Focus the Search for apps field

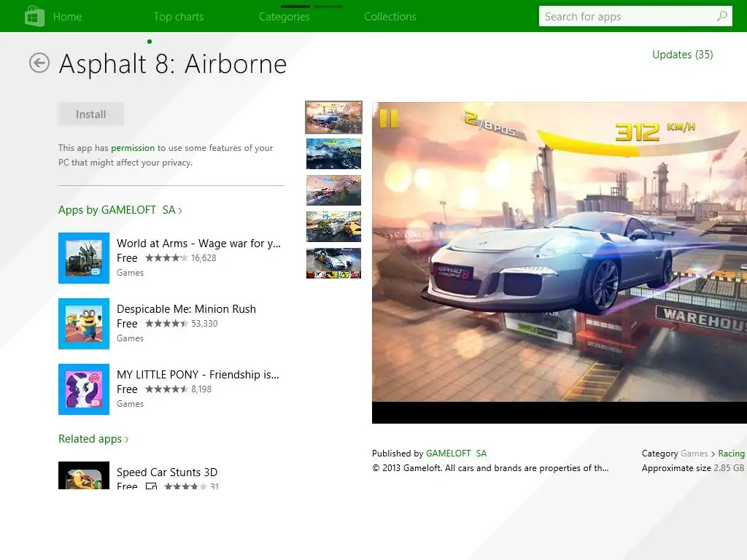[x=635, y=16]
